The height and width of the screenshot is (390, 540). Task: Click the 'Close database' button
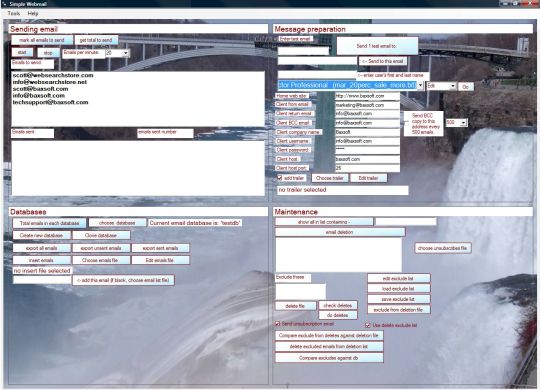pyautogui.click(x=101, y=235)
